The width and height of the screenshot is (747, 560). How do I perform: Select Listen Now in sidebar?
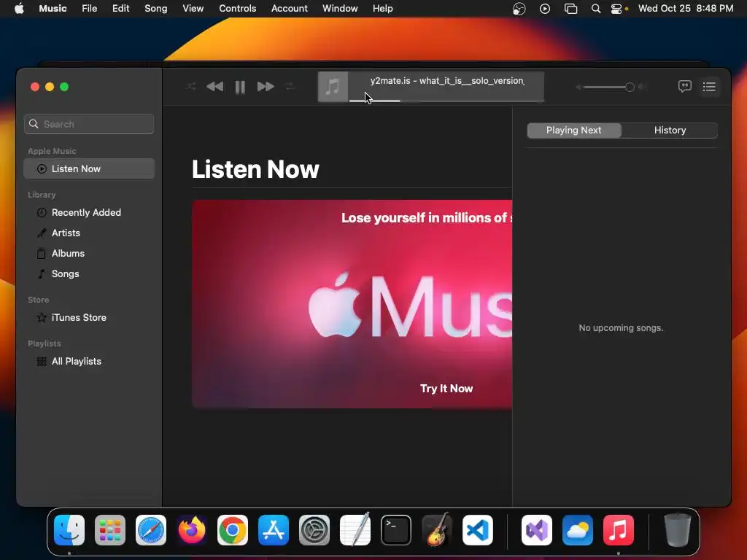coord(89,168)
